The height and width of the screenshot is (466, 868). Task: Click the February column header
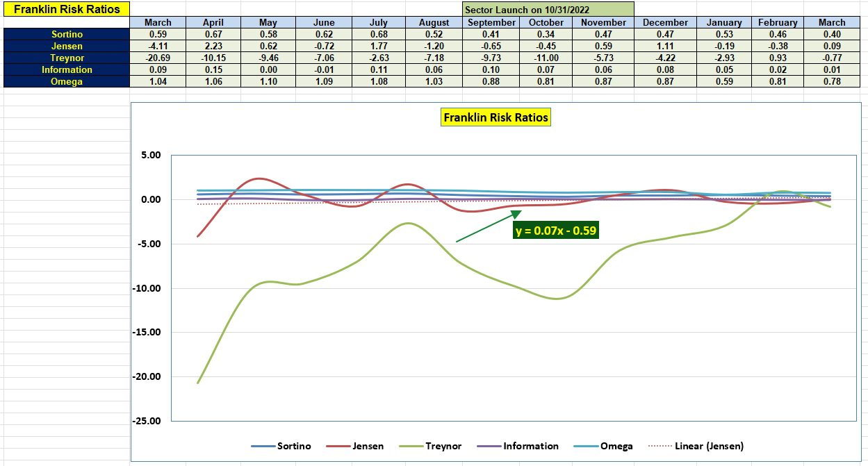pyautogui.click(x=778, y=22)
